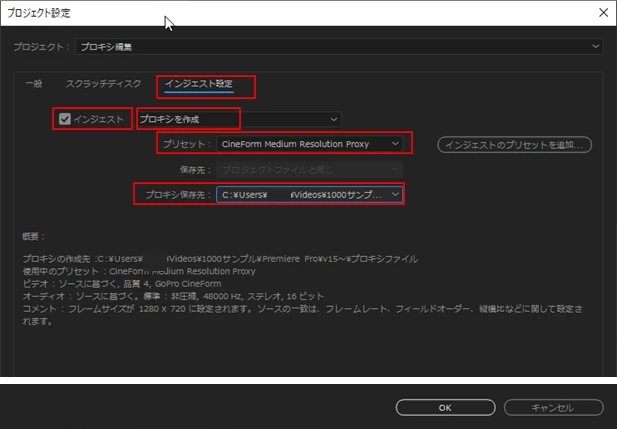Click the キャンセル button
Image resolution: width=617 pixels, height=429 pixels.
pos(553,408)
